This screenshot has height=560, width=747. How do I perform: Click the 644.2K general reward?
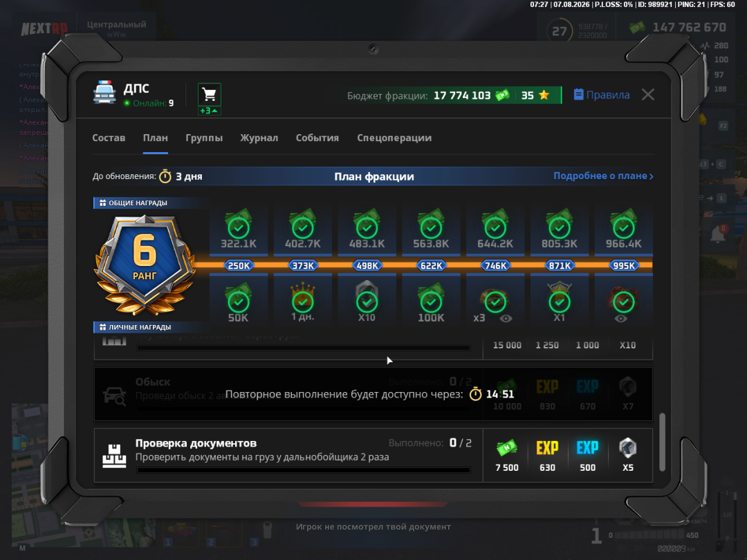click(x=495, y=229)
